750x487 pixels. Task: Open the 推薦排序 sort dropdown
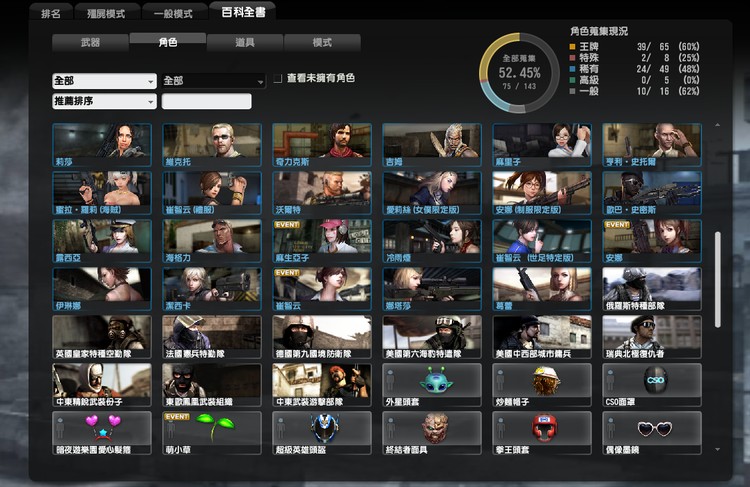coord(104,101)
